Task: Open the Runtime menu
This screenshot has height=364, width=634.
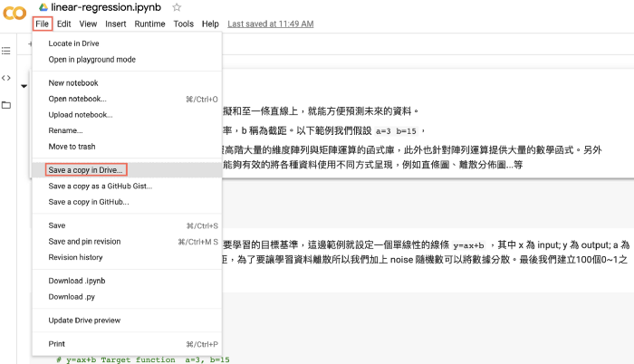Action: point(149,24)
